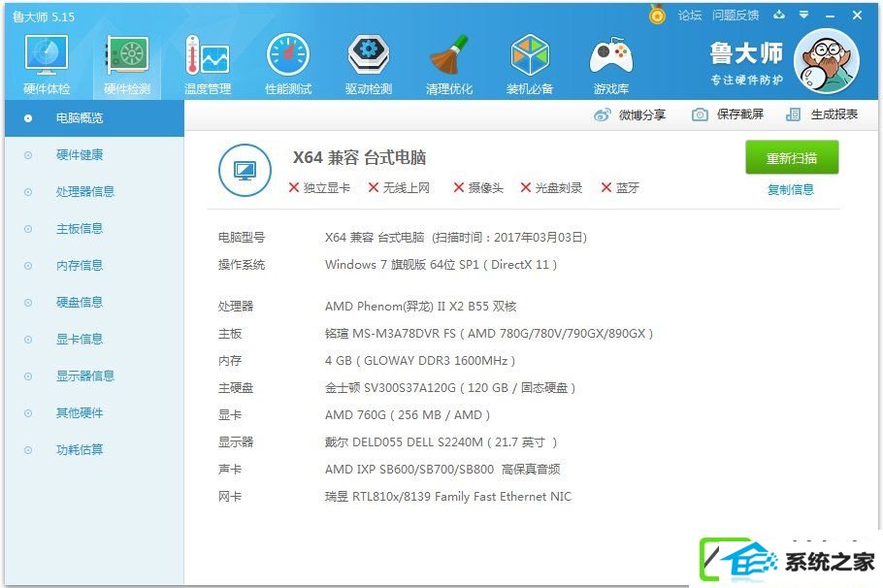The height and width of the screenshot is (588, 883).
Task: Click the green 重新扫描 rescan button
Action: (792, 158)
